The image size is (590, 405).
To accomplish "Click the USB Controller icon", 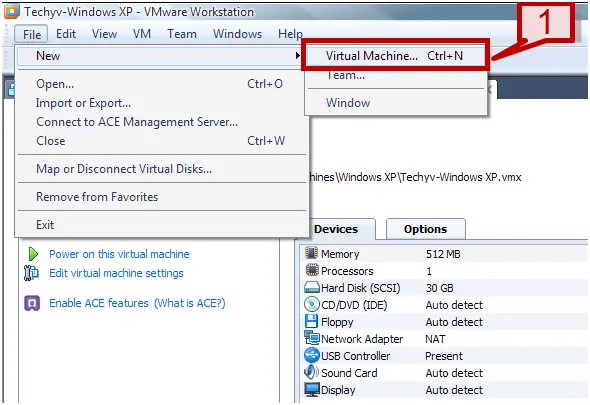I will tap(312, 355).
